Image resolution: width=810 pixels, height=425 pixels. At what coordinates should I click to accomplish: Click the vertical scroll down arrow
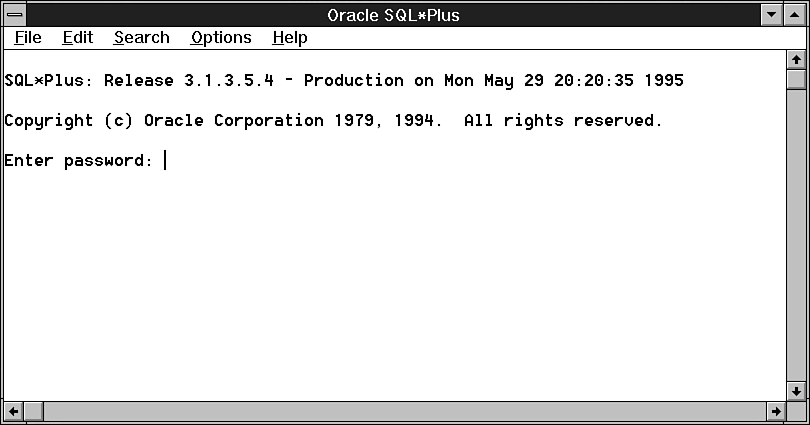[796, 391]
